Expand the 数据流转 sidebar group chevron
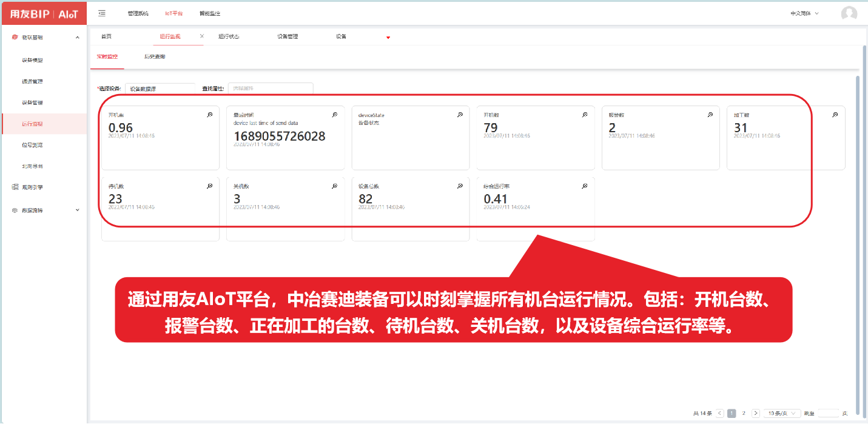The width and height of the screenshot is (868, 424). tap(77, 210)
